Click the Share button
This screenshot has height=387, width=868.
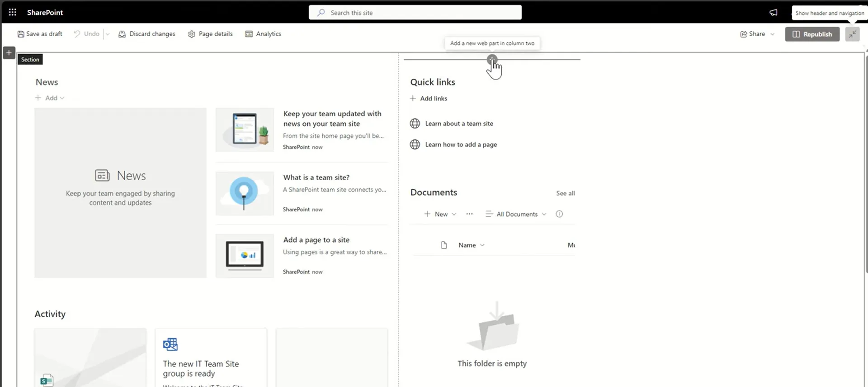tap(753, 34)
